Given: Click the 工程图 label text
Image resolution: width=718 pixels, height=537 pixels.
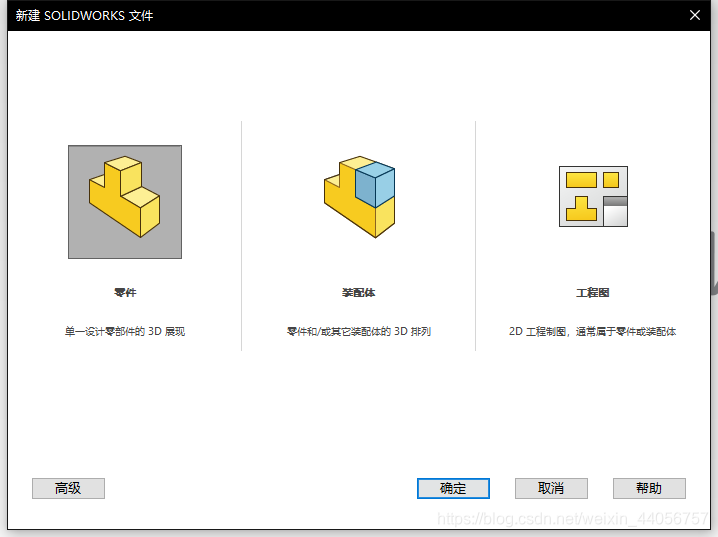Looking at the screenshot, I should [x=593, y=293].
